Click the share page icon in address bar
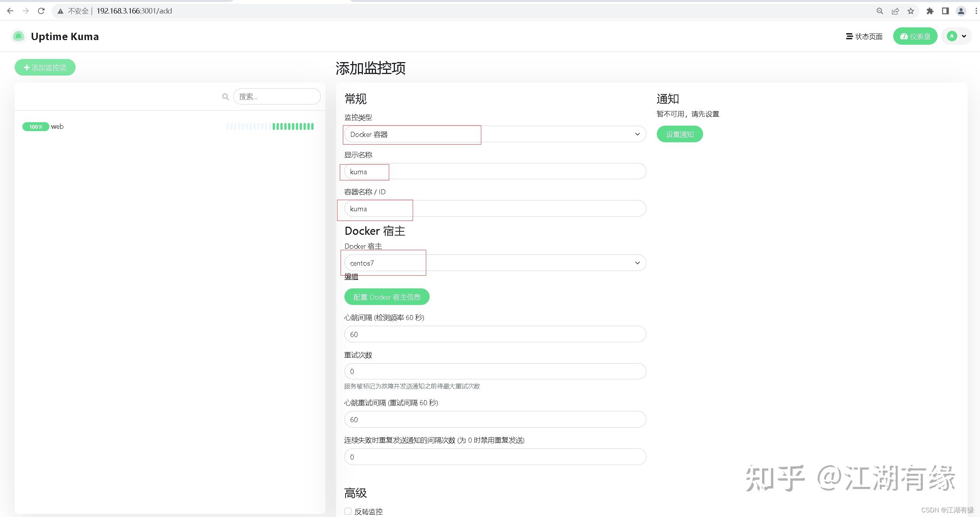Screen dimensions: 980x517 click(x=895, y=11)
